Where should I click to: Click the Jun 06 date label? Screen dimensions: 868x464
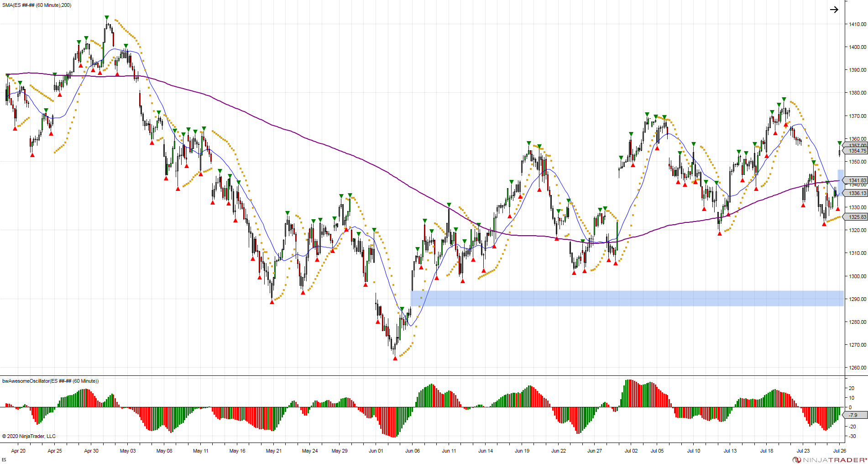413,451
